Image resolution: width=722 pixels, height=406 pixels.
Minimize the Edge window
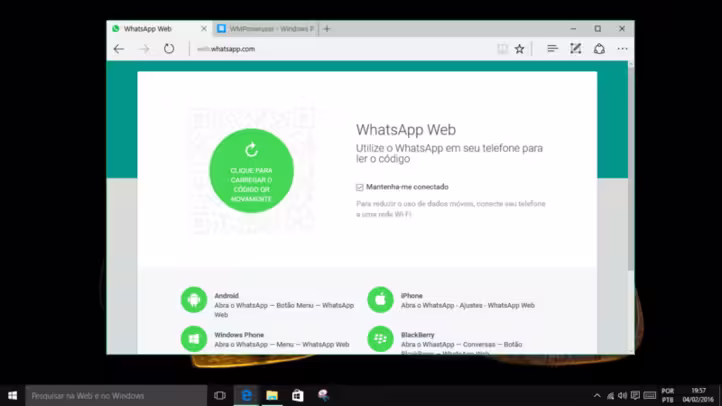[573, 29]
